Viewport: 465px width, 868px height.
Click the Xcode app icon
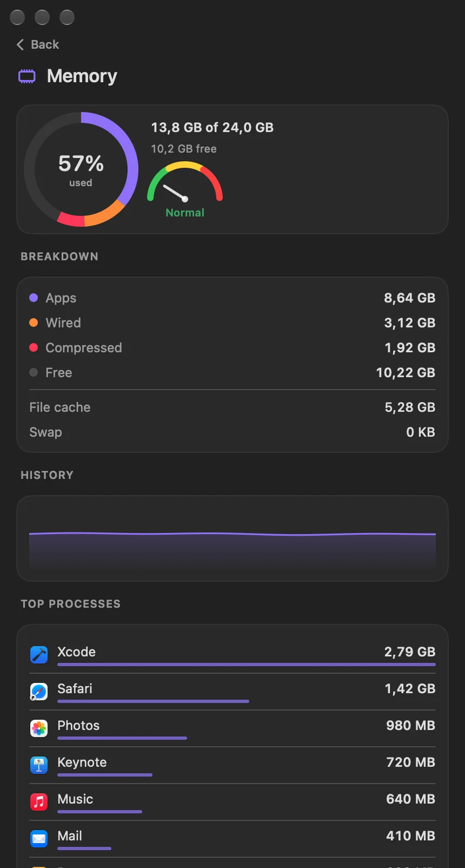(39, 655)
